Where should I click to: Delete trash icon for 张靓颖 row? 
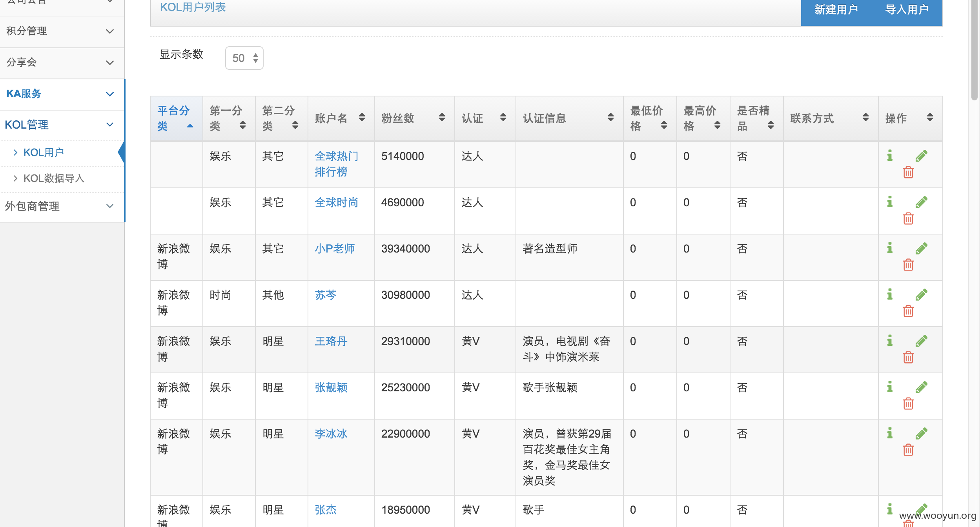point(908,403)
